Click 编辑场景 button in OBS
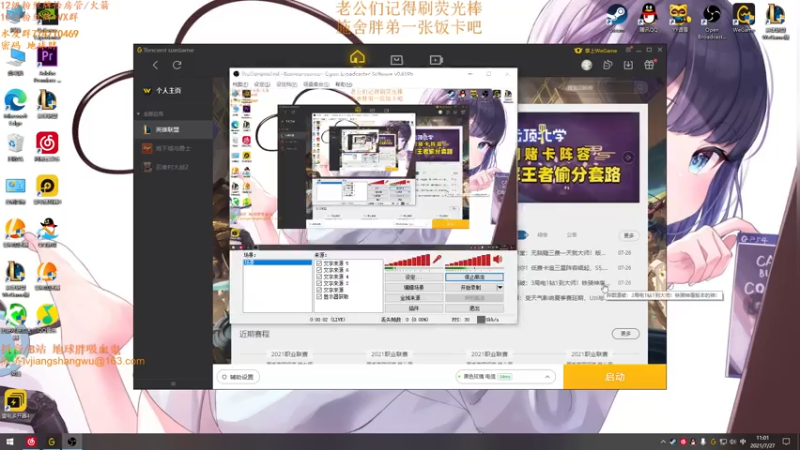This screenshot has width=800, height=450. pyautogui.click(x=413, y=288)
